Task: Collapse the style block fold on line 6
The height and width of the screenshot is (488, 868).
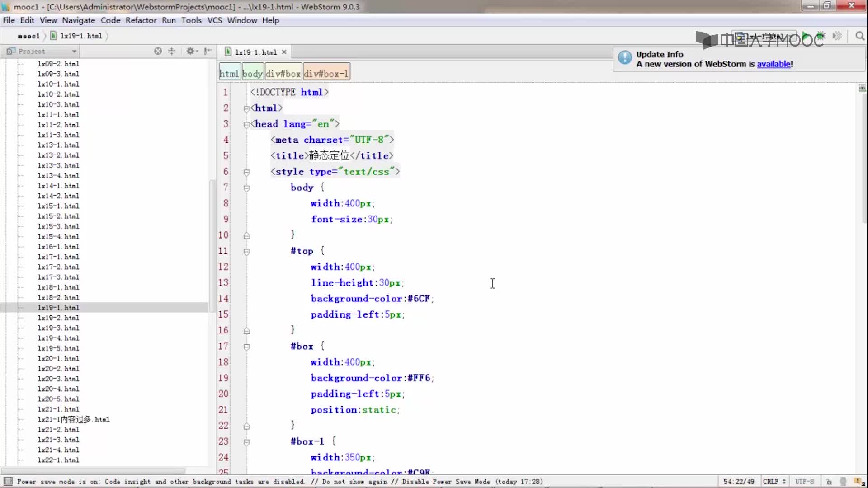Action: (246, 172)
